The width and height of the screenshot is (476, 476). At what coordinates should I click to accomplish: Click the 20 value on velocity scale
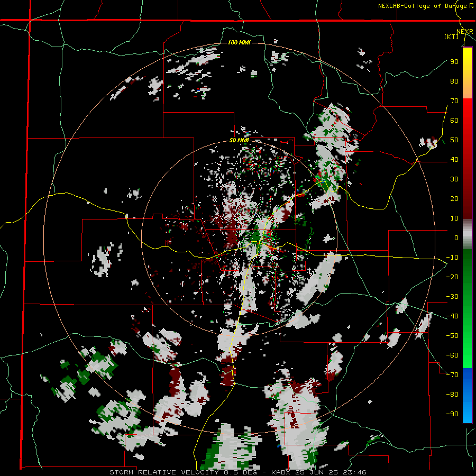pyautogui.click(x=454, y=198)
